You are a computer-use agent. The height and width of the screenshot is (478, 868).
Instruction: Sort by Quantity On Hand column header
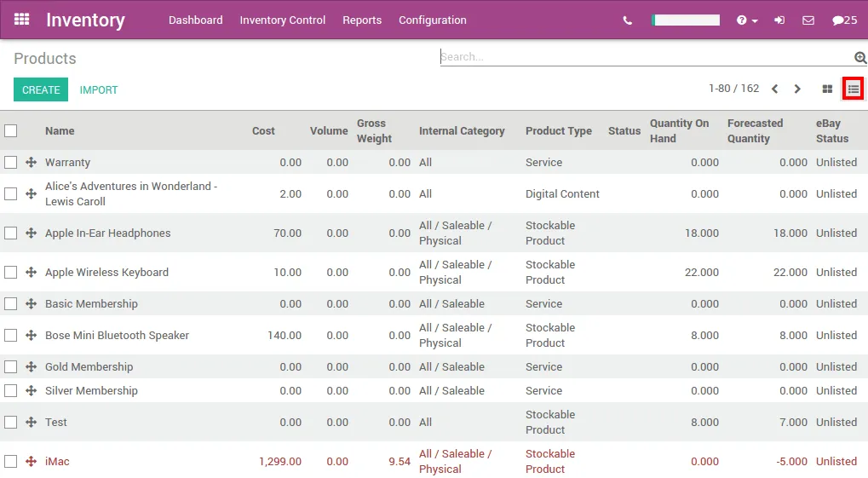[679, 131]
